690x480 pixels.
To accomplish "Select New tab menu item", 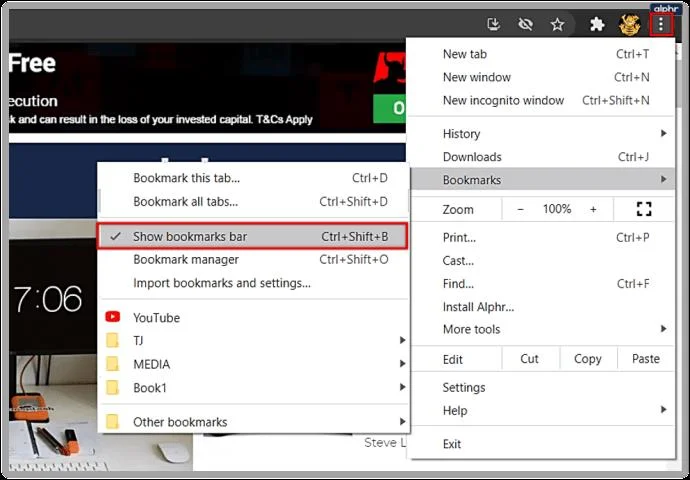I will click(542, 54).
